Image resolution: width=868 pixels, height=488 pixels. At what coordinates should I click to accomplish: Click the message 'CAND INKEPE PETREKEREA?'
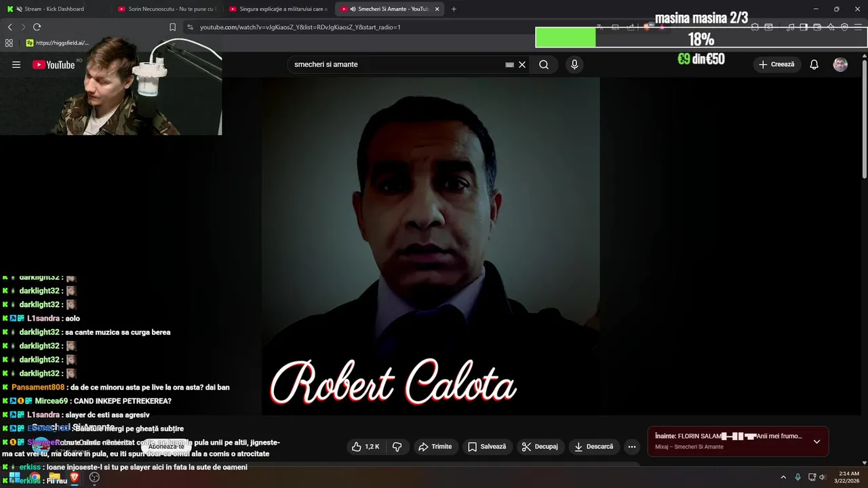[x=122, y=401]
